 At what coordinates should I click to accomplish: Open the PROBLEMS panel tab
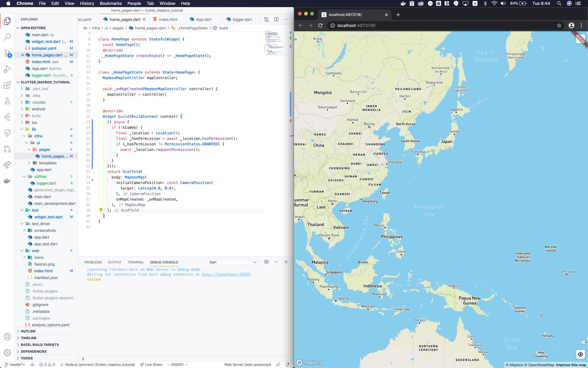click(x=93, y=262)
